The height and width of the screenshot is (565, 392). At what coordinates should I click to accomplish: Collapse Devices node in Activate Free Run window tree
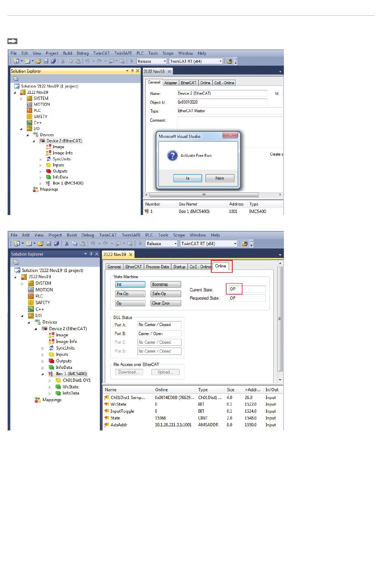(28, 135)
